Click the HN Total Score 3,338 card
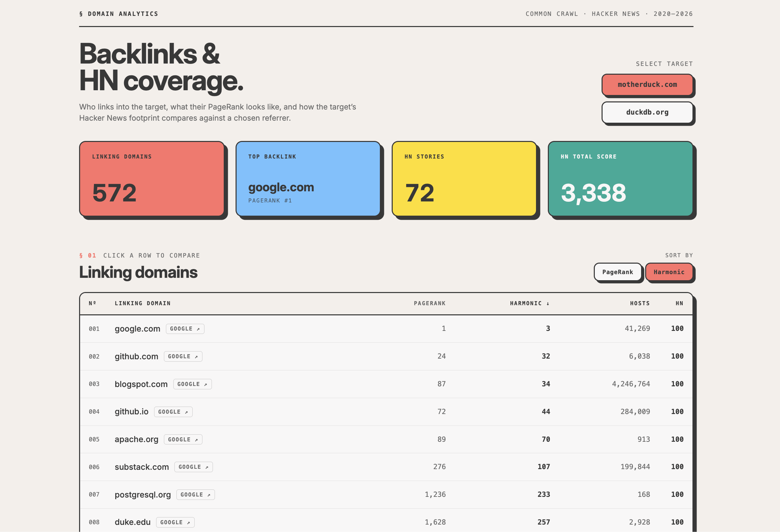780x532 pixels. pos(620,179)
